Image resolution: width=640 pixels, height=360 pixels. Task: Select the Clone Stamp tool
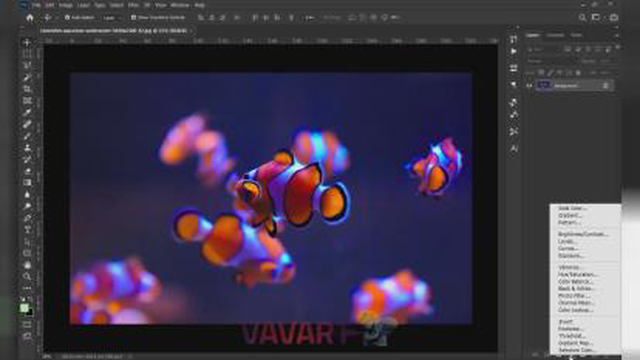point(27,148)
